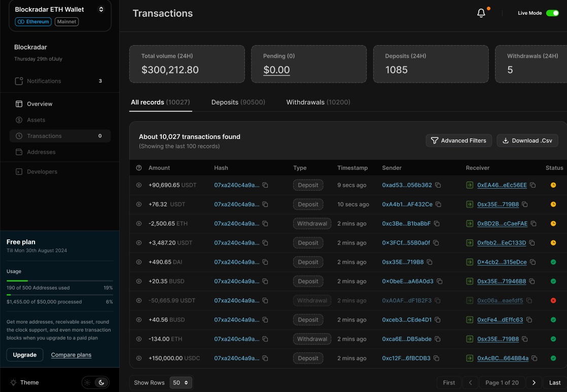This screenshot has height=392, width=567.
Task: View details of the +40.56 BUSD row
Action: click(x=139, y=319)
